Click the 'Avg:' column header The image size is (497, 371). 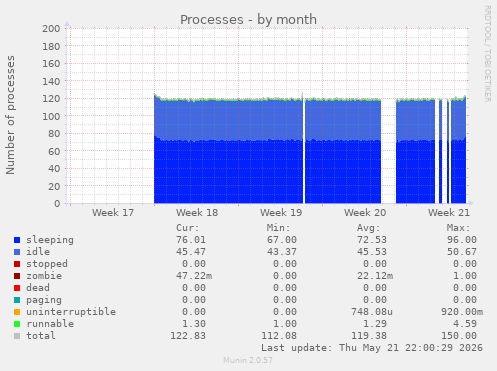tap(369, 228)
